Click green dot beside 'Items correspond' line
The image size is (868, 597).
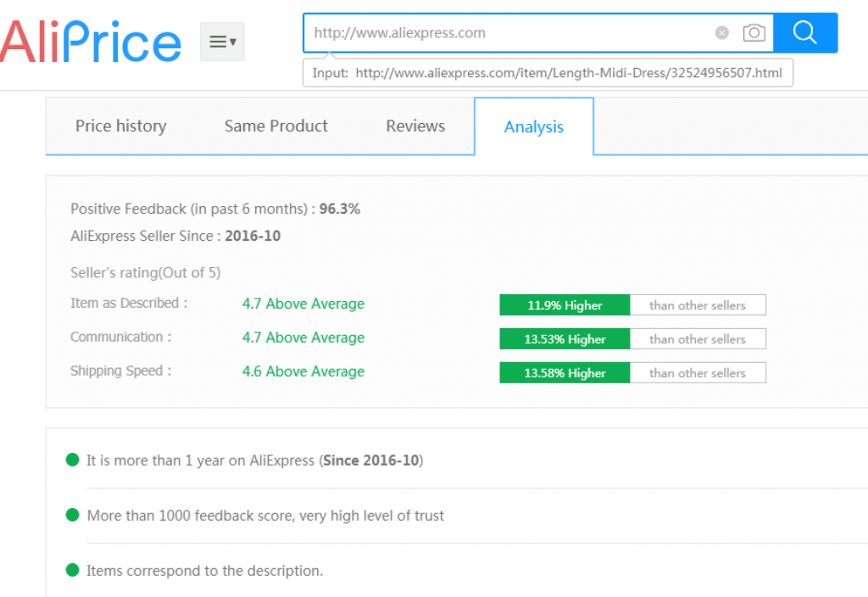(x=72, y=570)
